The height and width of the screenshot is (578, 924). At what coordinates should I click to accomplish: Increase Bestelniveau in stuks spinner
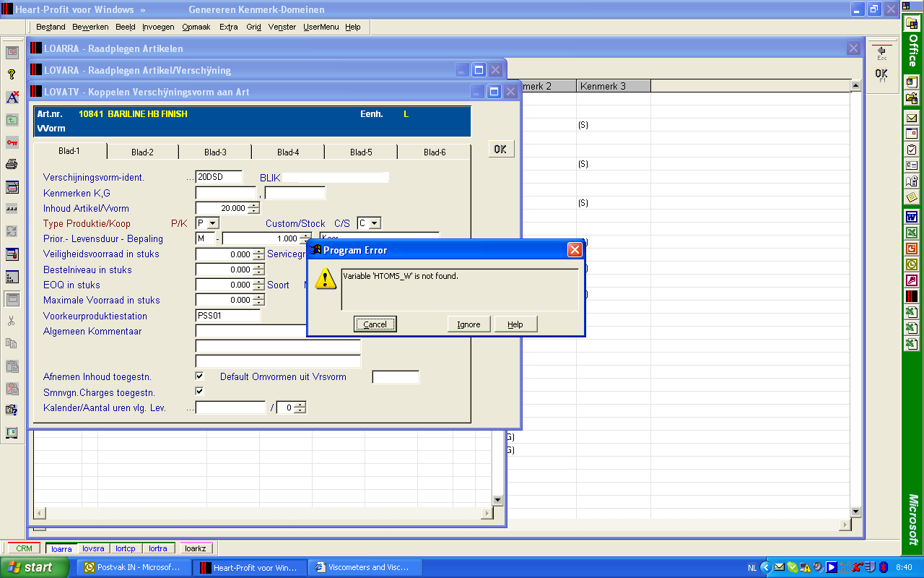pyautogui.click(x=258, y=267)
